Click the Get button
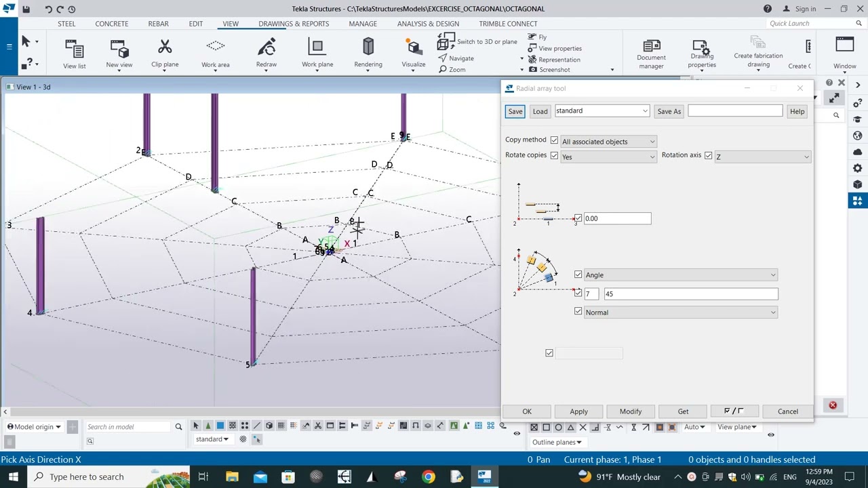The image size is (868, 488). click(x=683, y=411)
